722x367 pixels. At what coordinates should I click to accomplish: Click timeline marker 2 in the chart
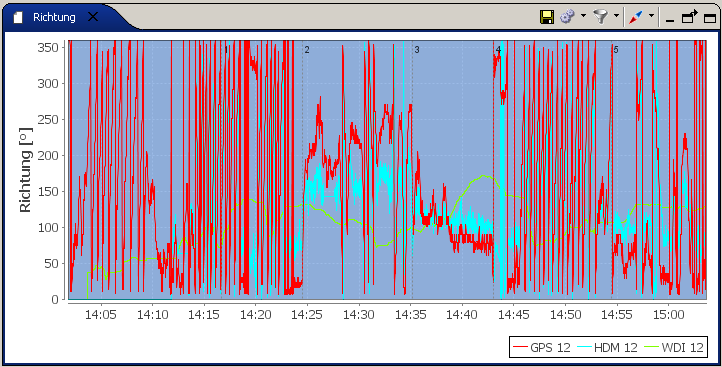click(x=307, y=50)
